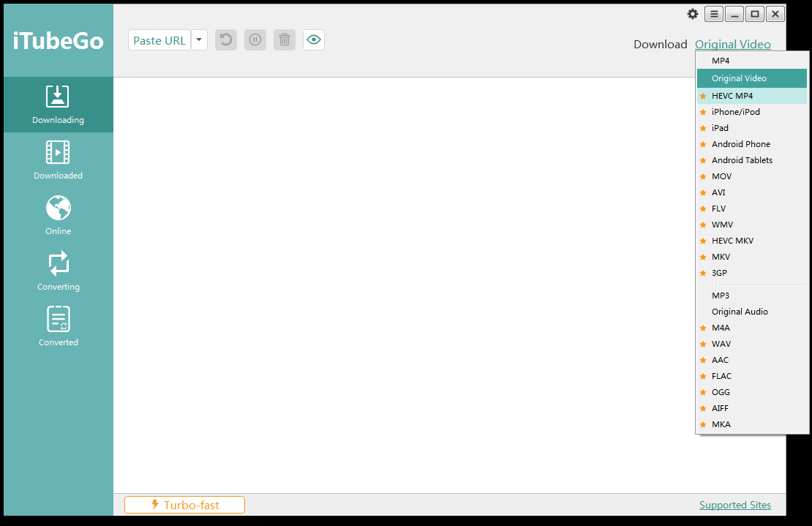The image size is (812, 526).
Task: Choose iPad format
Action: tap(751, 128)
